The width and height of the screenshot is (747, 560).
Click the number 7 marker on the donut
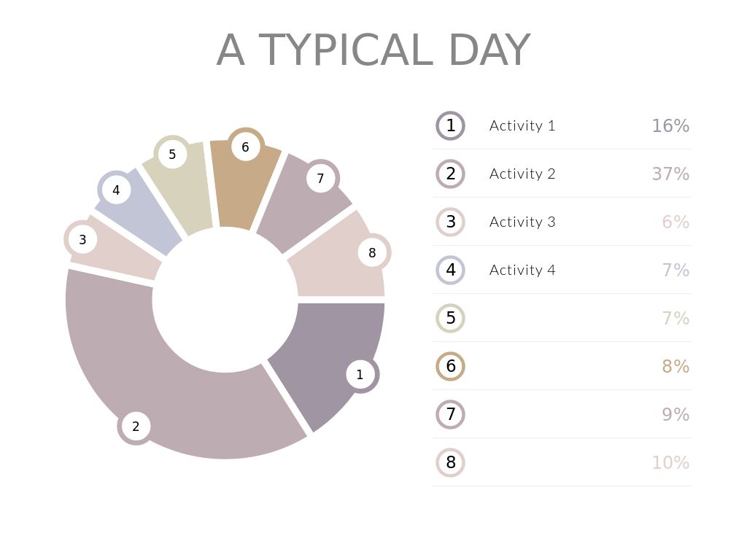click(320, 178)
